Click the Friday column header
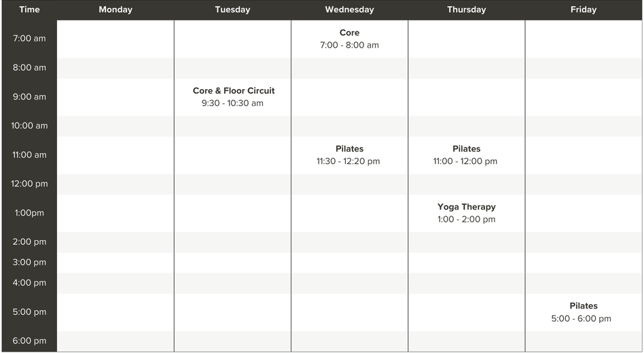644x353 pixels. tap(584, 10)
